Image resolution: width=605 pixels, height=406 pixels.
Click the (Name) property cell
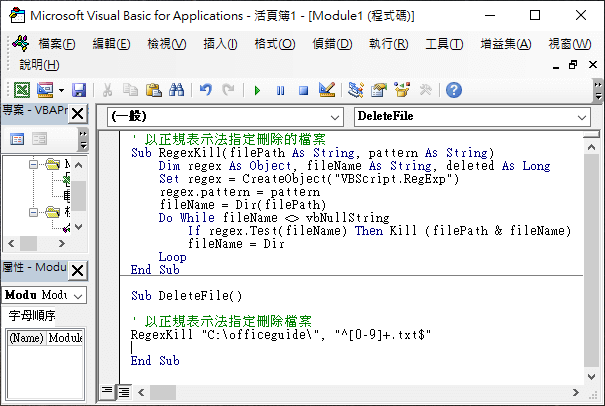coord(26,338)
